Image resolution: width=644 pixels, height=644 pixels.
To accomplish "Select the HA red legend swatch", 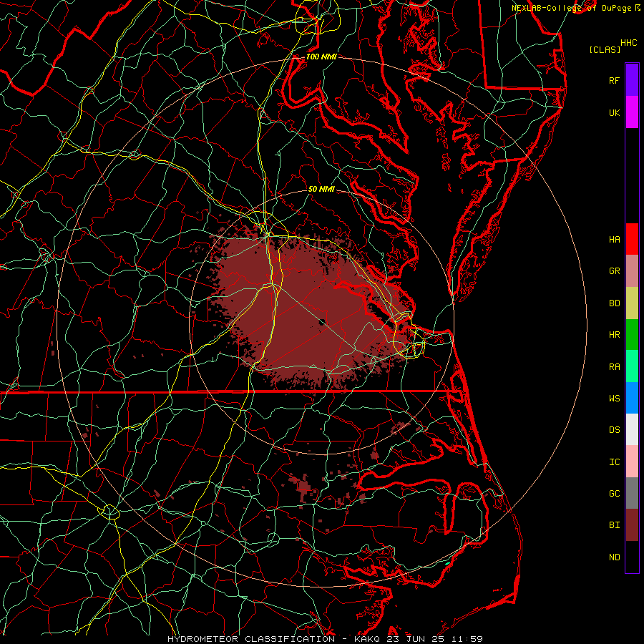I will (x=632, y=239).
